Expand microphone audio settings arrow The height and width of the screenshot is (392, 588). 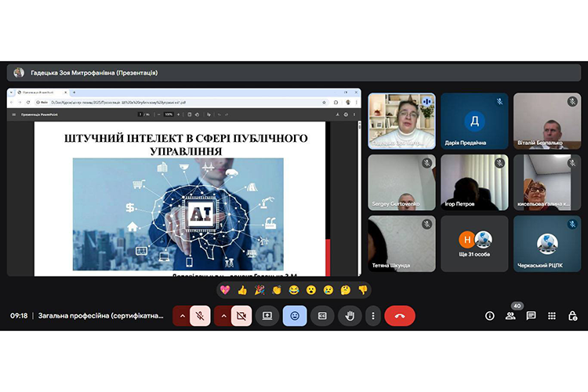coord(182,315)
